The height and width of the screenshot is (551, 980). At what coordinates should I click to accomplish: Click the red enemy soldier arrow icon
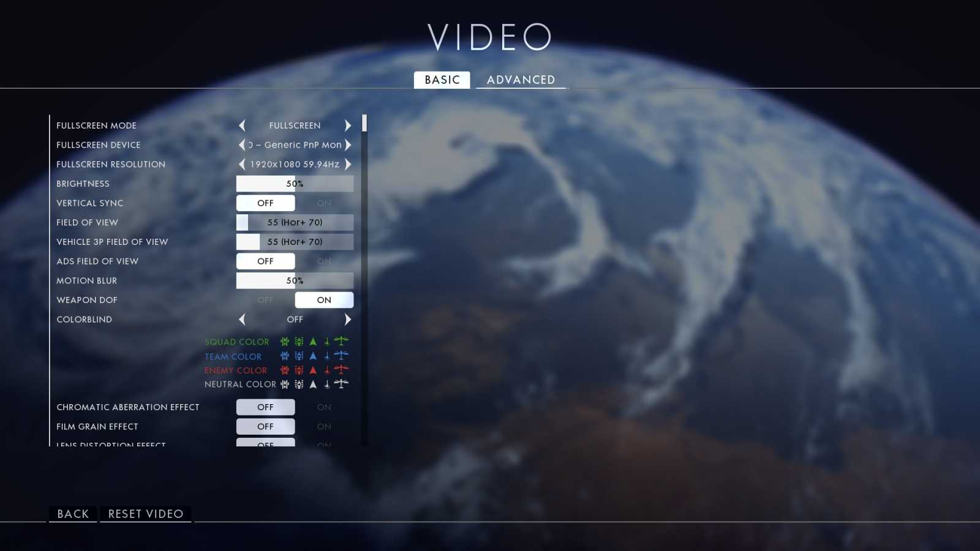point(313,370)
